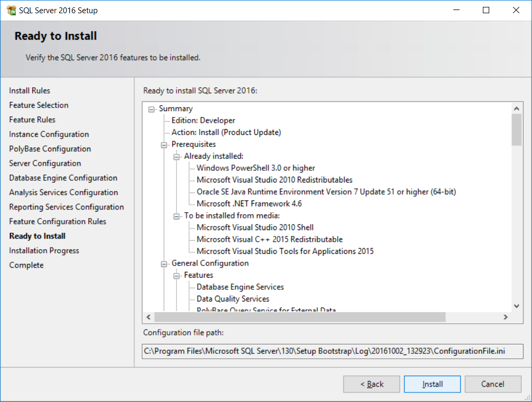532x402 pixels.
Task: Select Feature Configuration Rules step
Action: click(x=58, y=222)
